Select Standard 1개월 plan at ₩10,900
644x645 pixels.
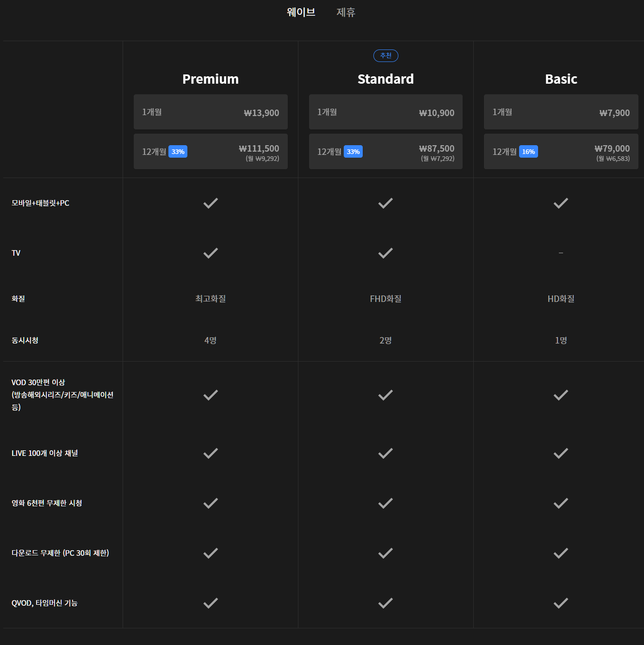pyautogui.click(x=386, y=112)
